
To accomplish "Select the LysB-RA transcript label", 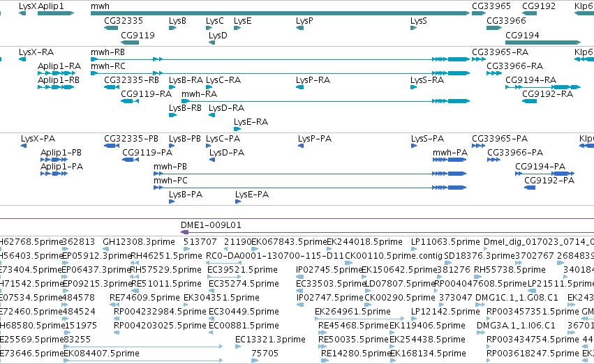I will [x=186, y=80].
